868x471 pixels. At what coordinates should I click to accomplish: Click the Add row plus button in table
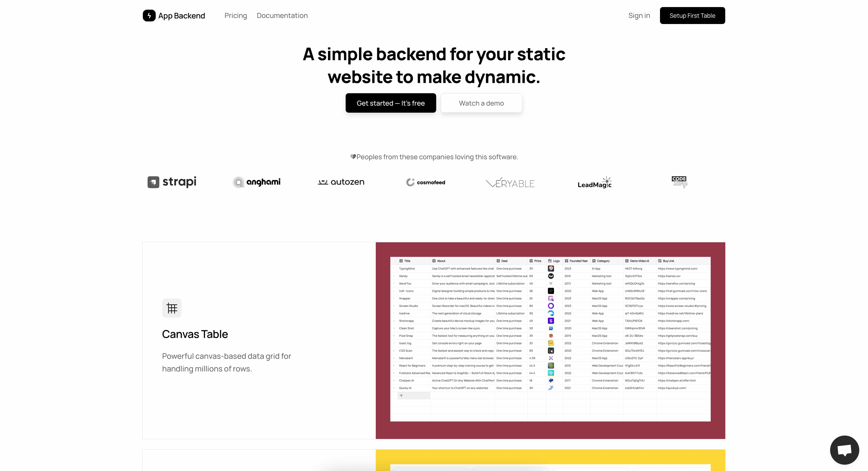click(x=401, y=395)
